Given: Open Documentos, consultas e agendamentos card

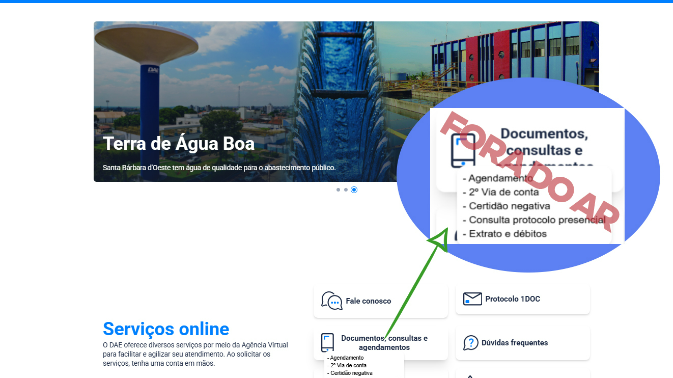Looking at the screenshot, I should tap(381, 343).
